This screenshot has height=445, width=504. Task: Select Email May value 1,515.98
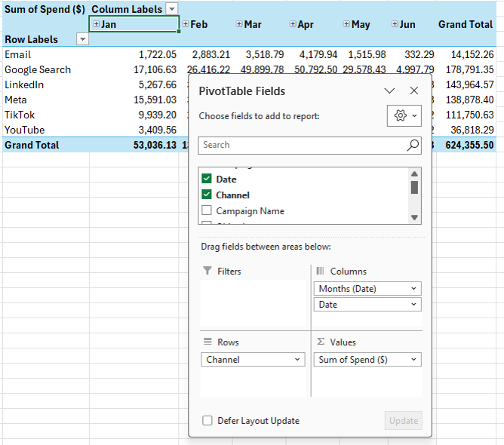point(367,54)
